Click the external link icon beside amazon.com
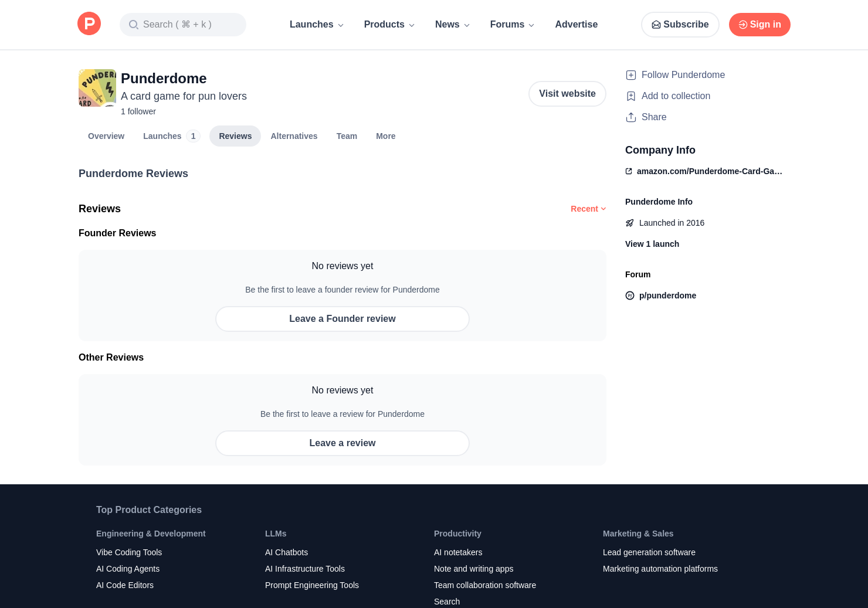The height and width of the screenshot is (608, 868). pos(629,171)
